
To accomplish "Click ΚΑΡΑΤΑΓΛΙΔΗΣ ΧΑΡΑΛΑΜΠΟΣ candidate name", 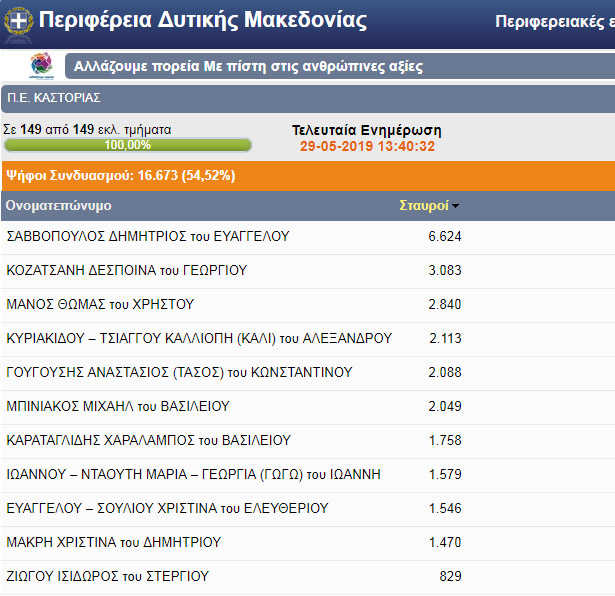I will pos(148,440).
